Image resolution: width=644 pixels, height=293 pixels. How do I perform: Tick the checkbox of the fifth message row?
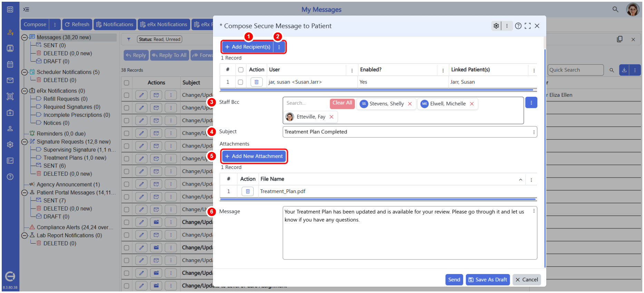pos(127,146)
